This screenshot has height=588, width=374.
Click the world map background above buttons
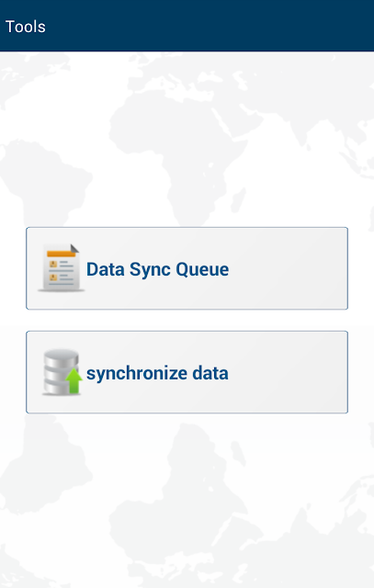coord(187,139)
